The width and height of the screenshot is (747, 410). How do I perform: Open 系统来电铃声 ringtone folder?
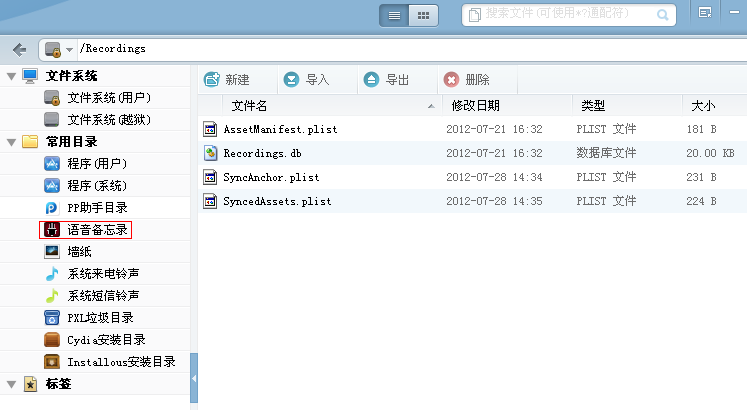coord(103,274)
